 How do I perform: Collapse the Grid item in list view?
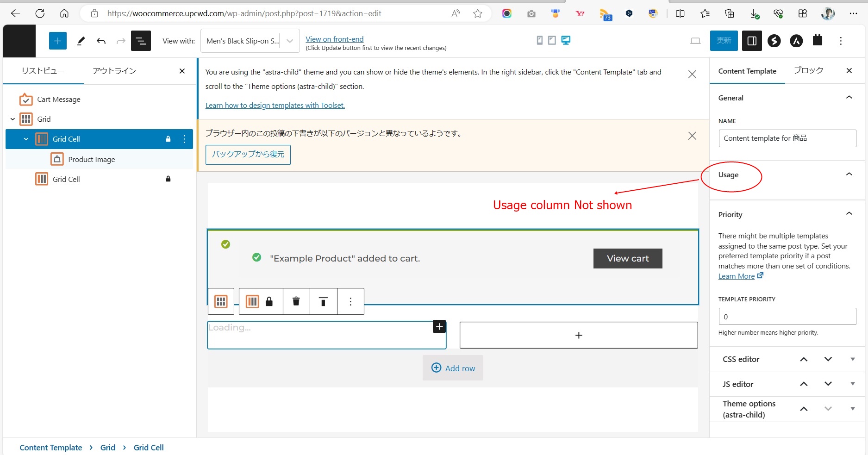(12, 119)
